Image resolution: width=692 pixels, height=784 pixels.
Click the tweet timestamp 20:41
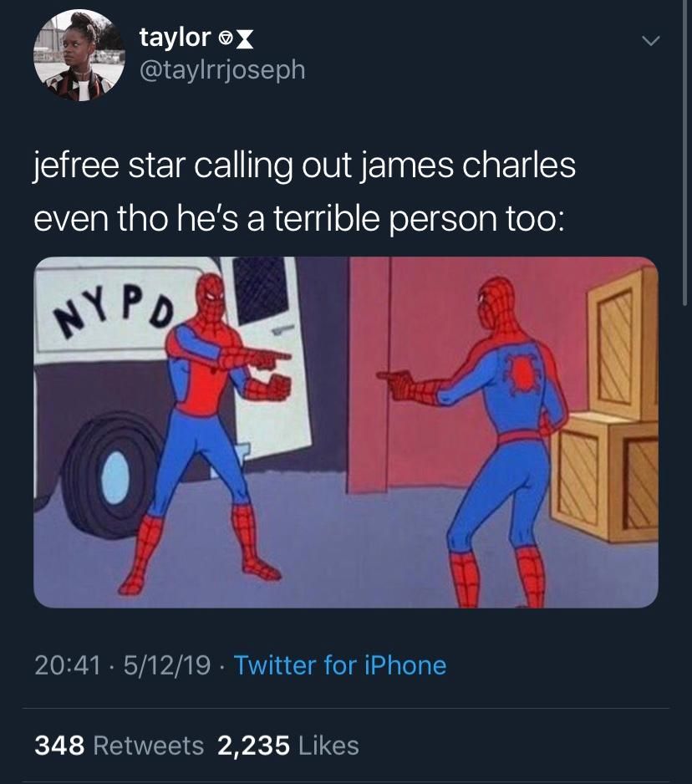coord(68,665)
